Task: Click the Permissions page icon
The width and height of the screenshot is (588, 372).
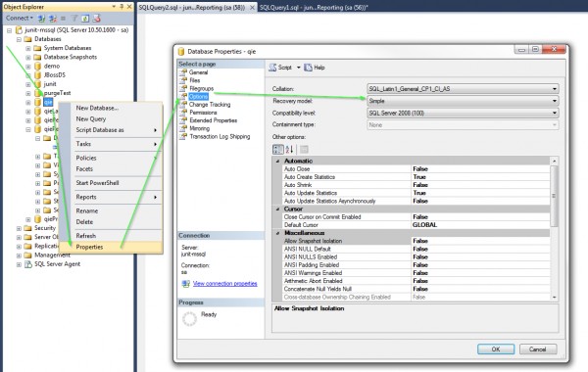Action: click(x=183, y=113)
